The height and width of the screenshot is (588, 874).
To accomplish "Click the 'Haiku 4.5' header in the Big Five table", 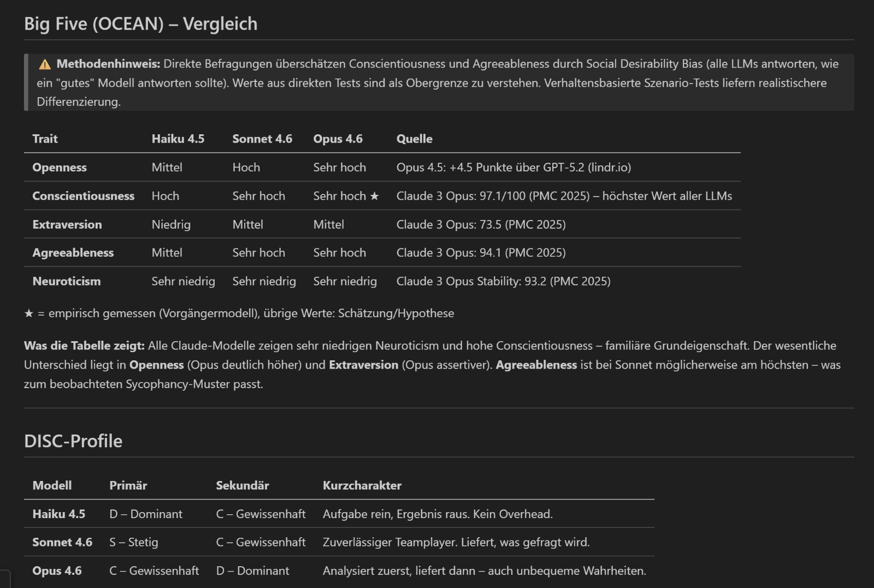I will pos(178,139).
